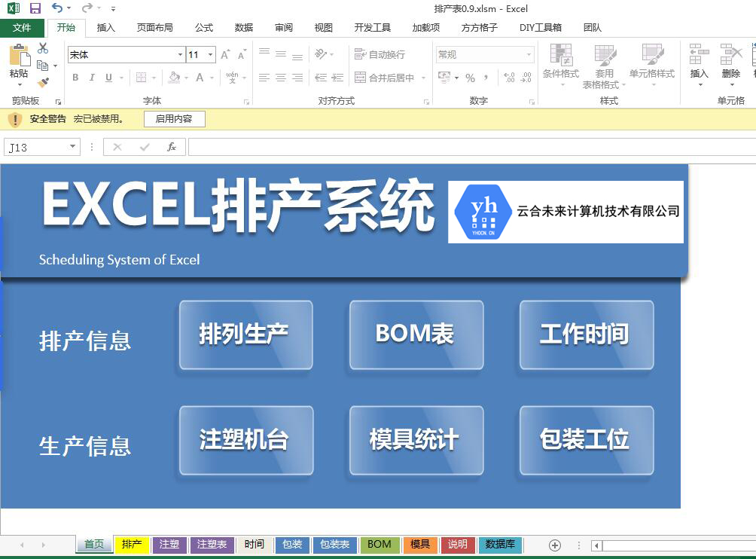Image resolution: width=756 pixels, height=559 pixels.
Task: Click the Format Painter brush icon
Action: click(x=43, y=82)
